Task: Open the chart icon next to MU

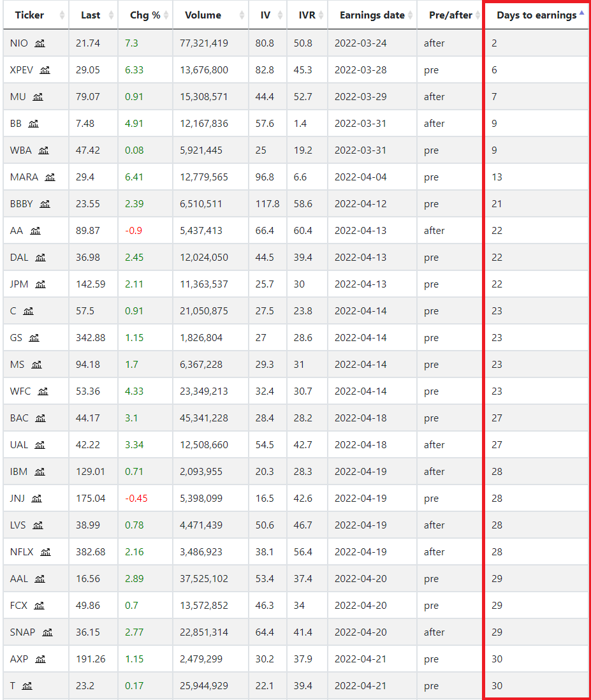Action: click(x=38, y=97)
